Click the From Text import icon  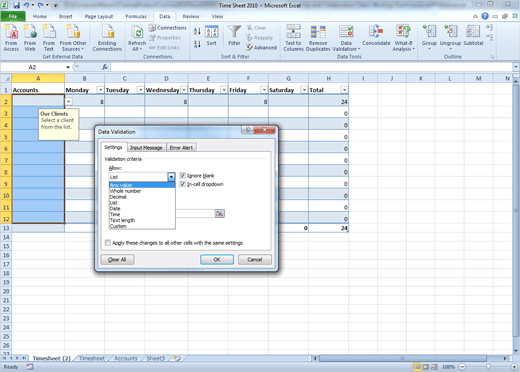49,38
